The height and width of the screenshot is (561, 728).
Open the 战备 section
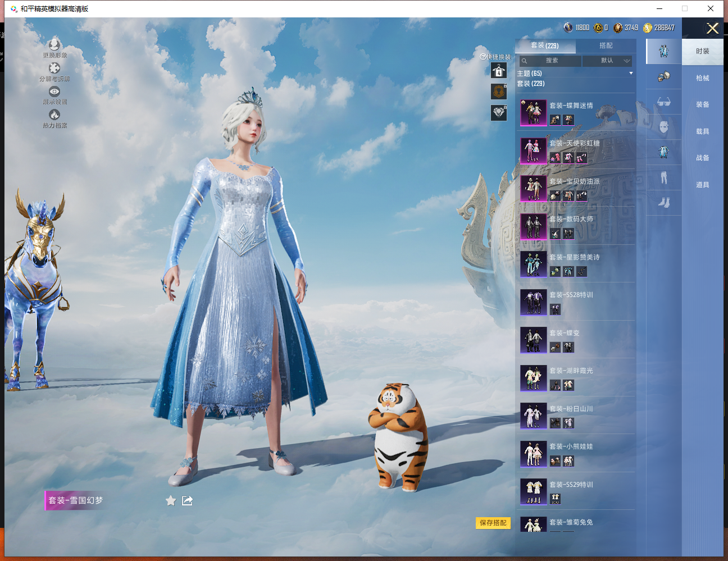click(x=703, y=158)
